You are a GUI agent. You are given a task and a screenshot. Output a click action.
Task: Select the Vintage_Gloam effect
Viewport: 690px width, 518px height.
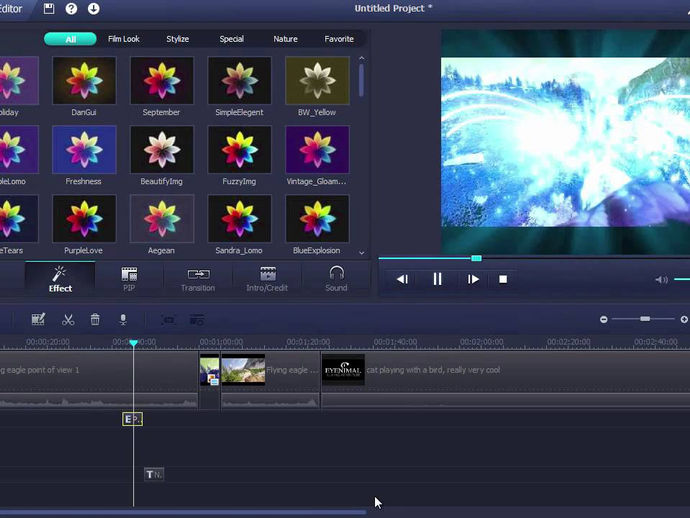click(x=317, y=150)
